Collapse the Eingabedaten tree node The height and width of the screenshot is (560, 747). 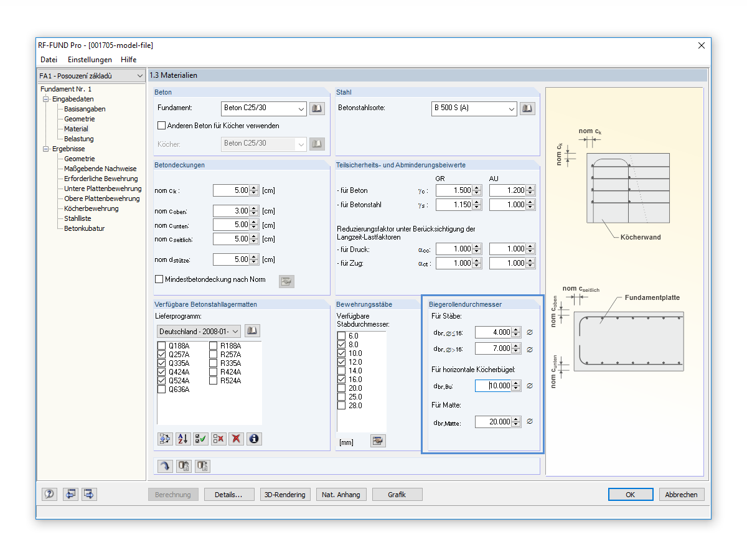[x=45, y=99]
